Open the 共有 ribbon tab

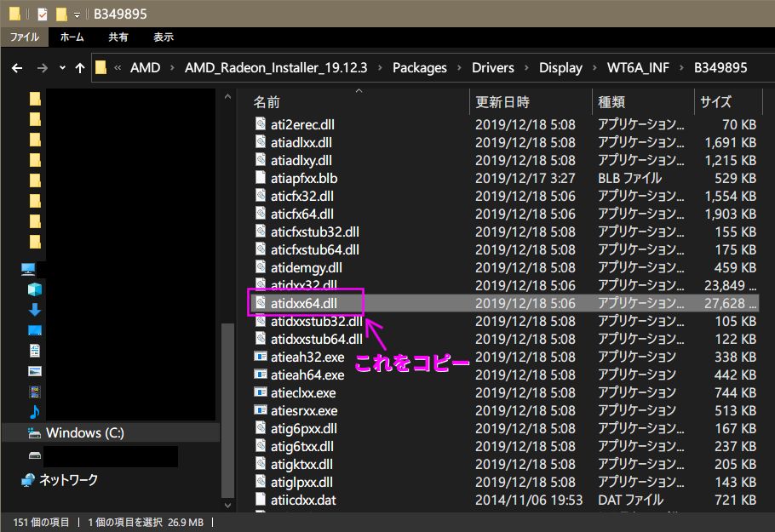118,37
